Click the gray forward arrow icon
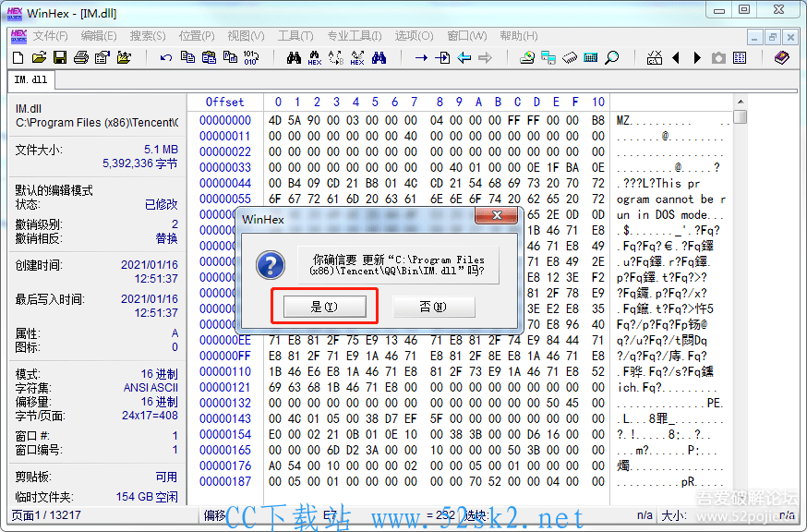 pos(485,57)
